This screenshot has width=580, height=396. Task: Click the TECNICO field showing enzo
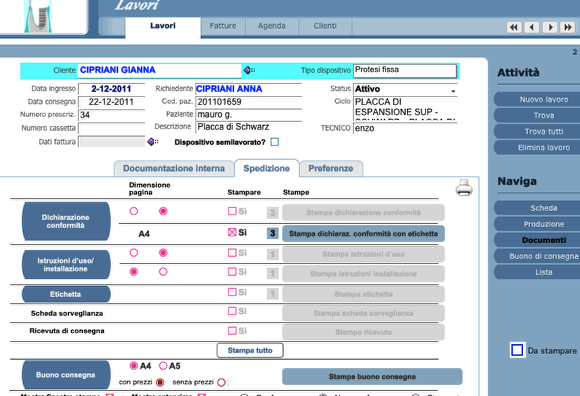pyautogui.click(x=405, y=128)
